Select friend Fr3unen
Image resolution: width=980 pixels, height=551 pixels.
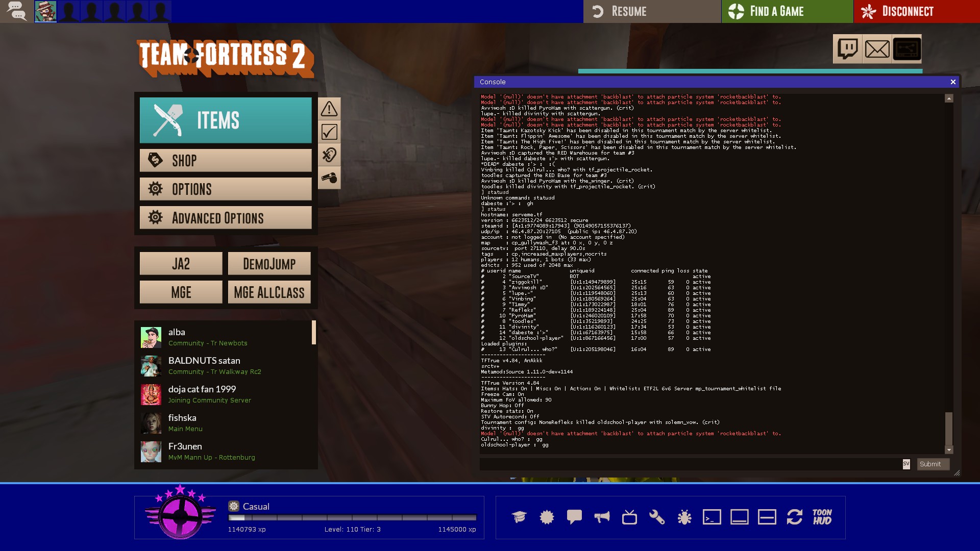pyautogui.click(x=225, y=452)
